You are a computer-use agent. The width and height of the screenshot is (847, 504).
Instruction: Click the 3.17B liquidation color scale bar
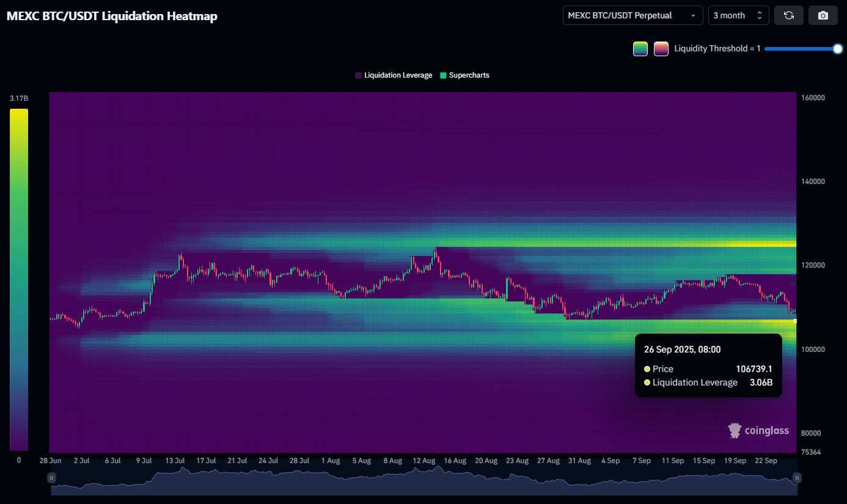19,279
